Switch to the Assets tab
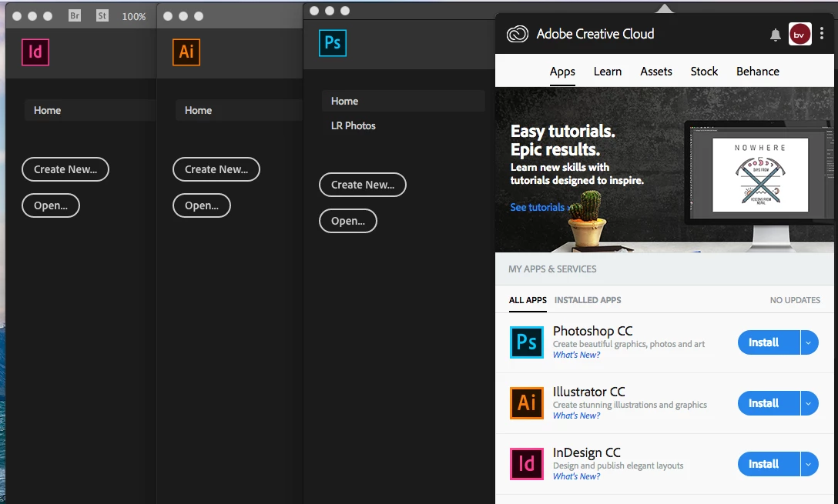This screenshot has height=504, width=838. pos(656,72)
